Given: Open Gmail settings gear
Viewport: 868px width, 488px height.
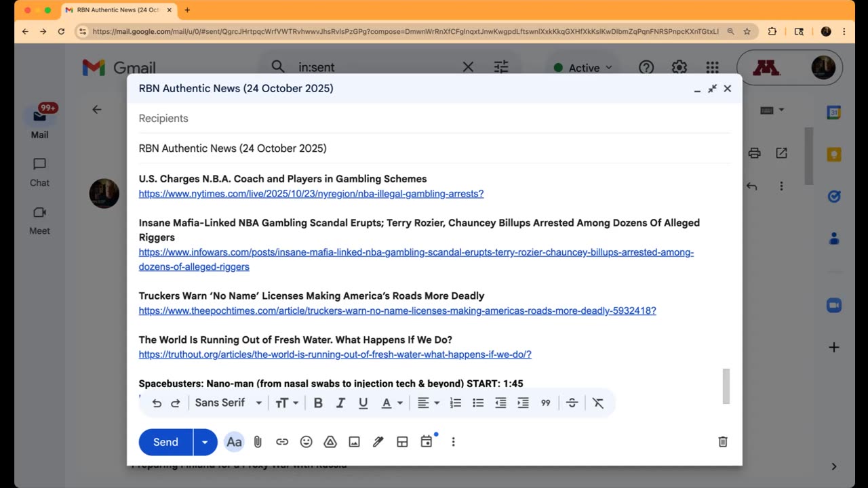Looking at the screenshot, I should pyautogui.click(x=679, y=67).
